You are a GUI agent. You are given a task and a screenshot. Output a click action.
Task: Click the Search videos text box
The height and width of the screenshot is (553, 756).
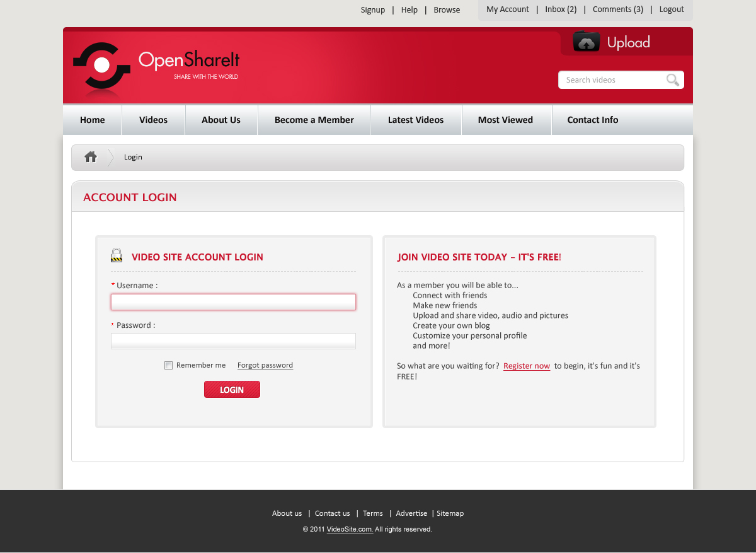pos(611,80)
